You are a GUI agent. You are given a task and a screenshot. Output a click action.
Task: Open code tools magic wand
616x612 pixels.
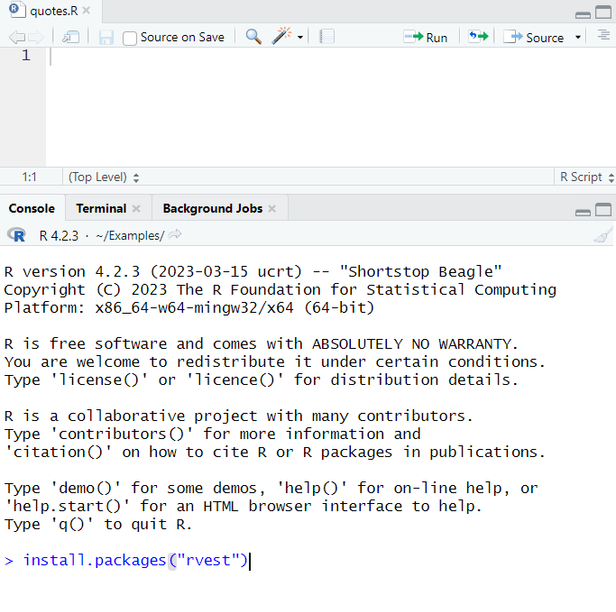pos(282,36)
